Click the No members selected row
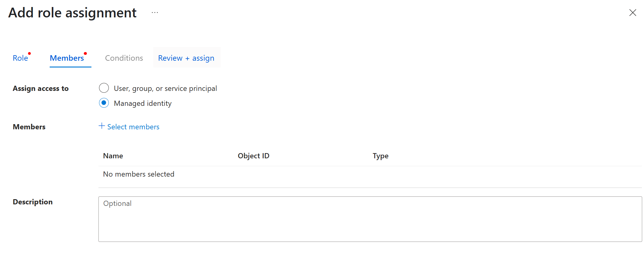This screenshot has height=262, width=644. pyautogui.click(x=139, y=174)
